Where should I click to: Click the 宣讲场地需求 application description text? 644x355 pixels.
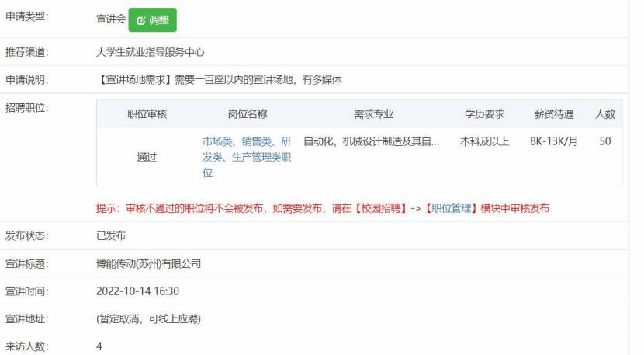219,79
